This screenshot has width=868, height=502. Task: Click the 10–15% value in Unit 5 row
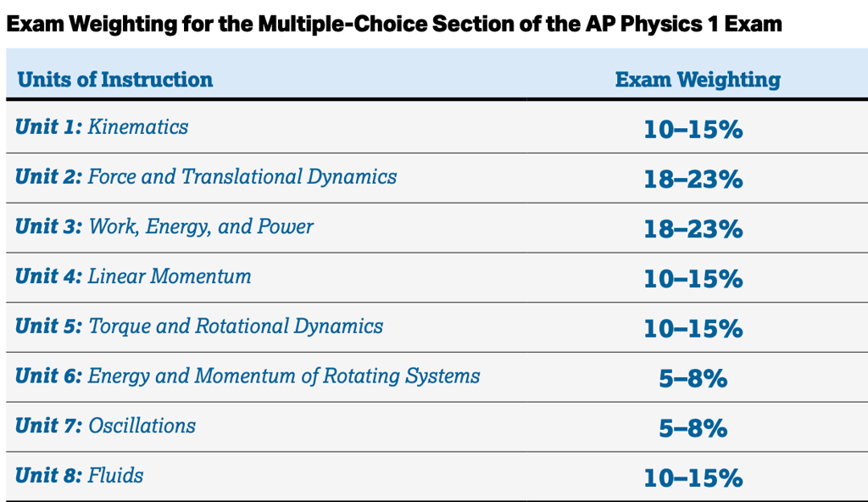(x=693, y=328)
